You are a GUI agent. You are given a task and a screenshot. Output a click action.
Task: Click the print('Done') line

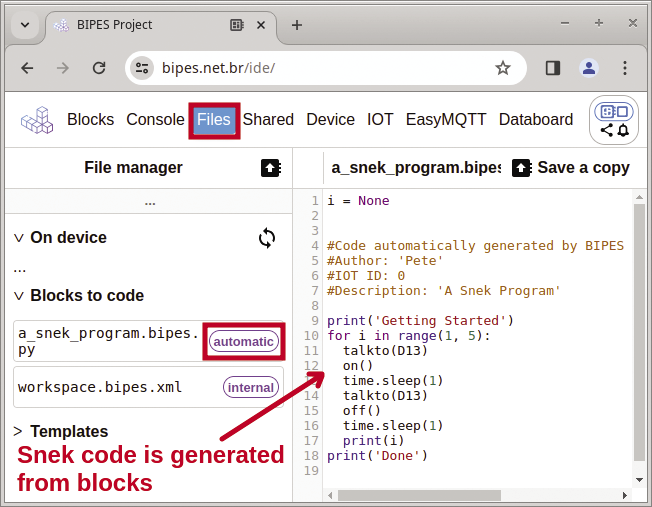[x=377, y=455]
